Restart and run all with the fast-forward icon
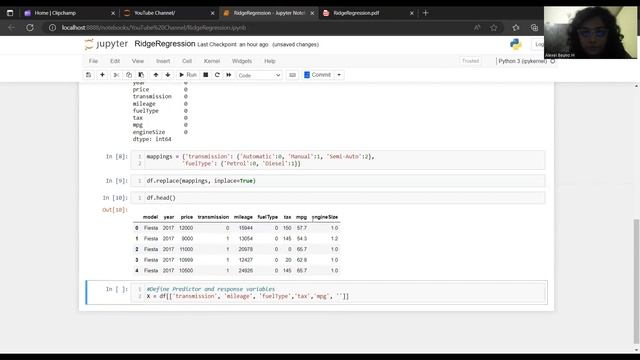Viewport: 640px width, 360px height. (x=229, y=75)
